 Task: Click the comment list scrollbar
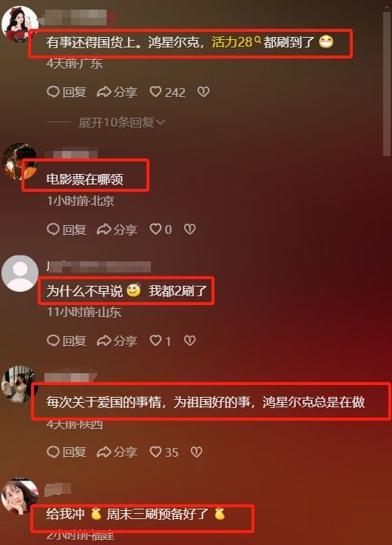pyautogui.click(x=386, y=84)
